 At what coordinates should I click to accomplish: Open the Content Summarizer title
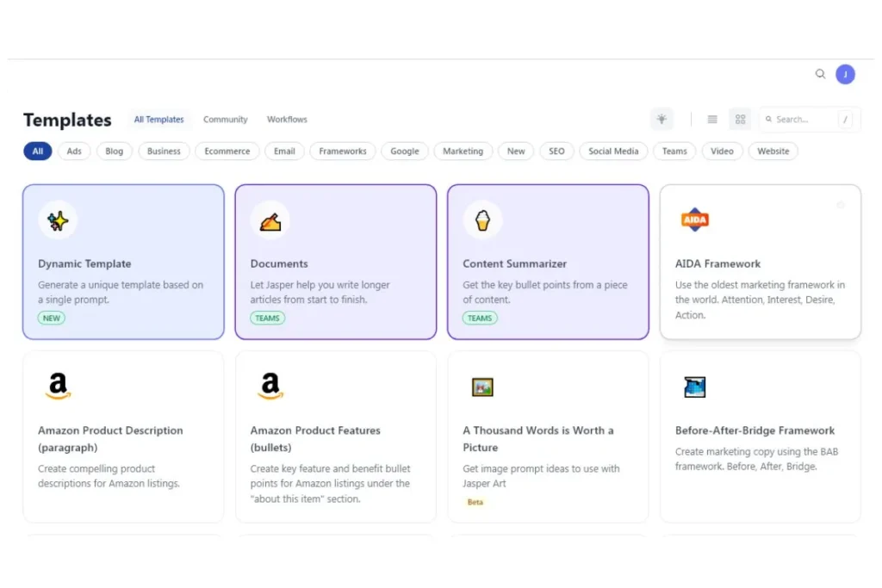pyautogui.click(x=515, y=263)
